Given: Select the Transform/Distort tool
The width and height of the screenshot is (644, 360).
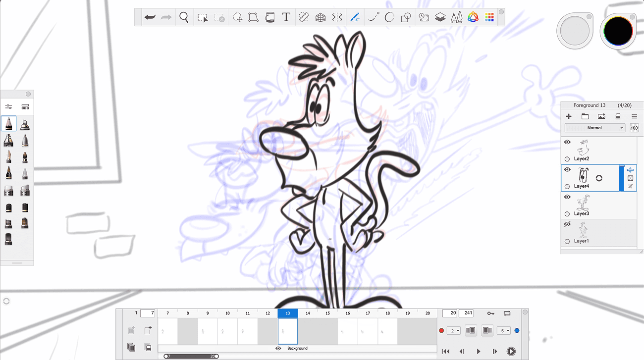Looking at the screenshot, I should 253,17.
